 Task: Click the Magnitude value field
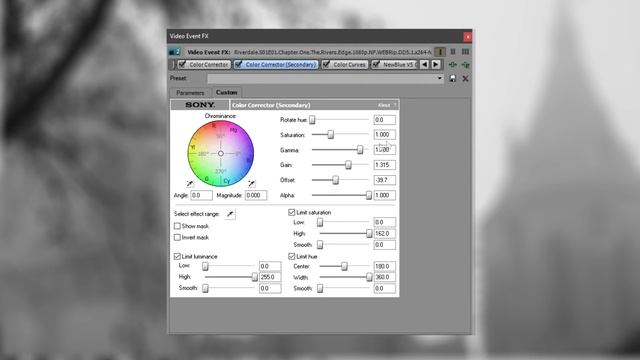coord(256,195)
